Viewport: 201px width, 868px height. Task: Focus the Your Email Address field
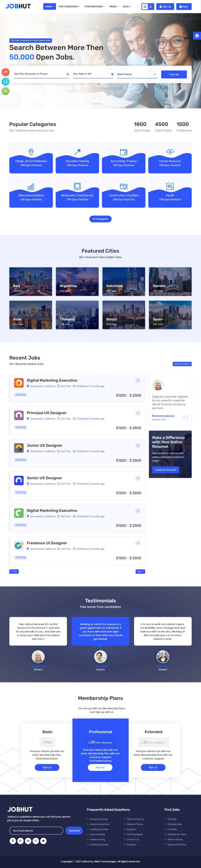coord(36,830)
